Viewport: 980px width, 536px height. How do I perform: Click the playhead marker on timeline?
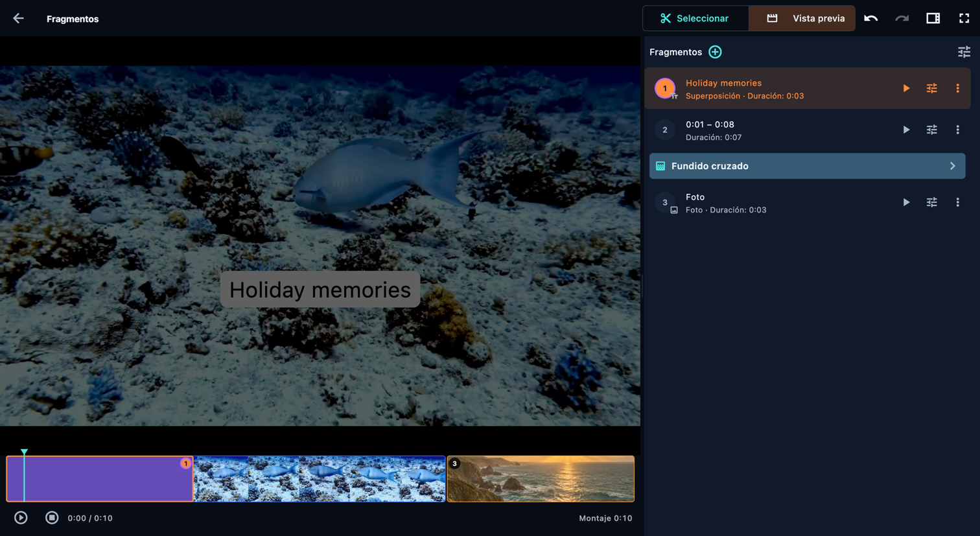pyautogui.click(x=24, y=452)
